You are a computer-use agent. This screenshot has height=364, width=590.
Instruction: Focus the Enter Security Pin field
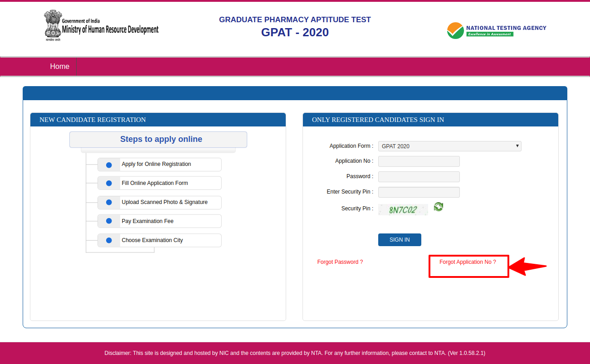pyautogui.click(x=419, y=192)
